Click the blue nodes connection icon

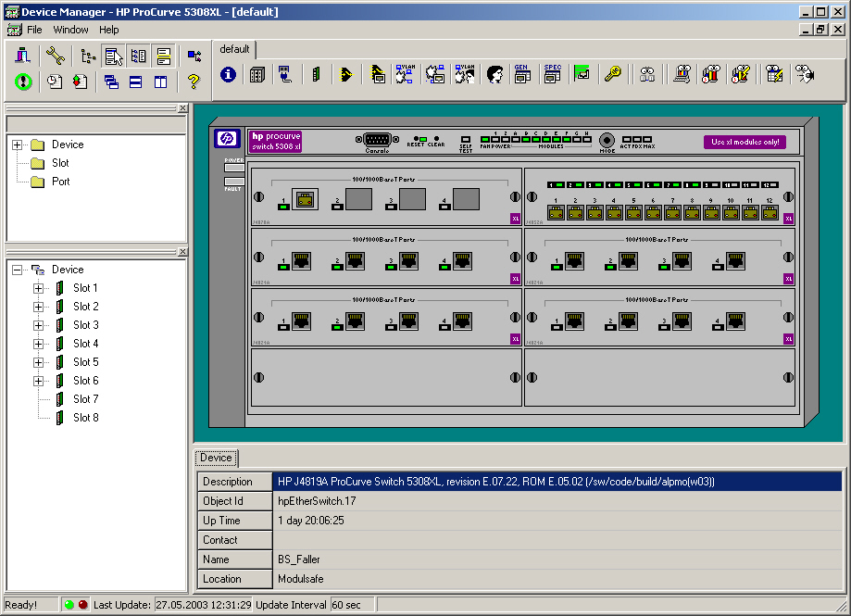point(194,56)
